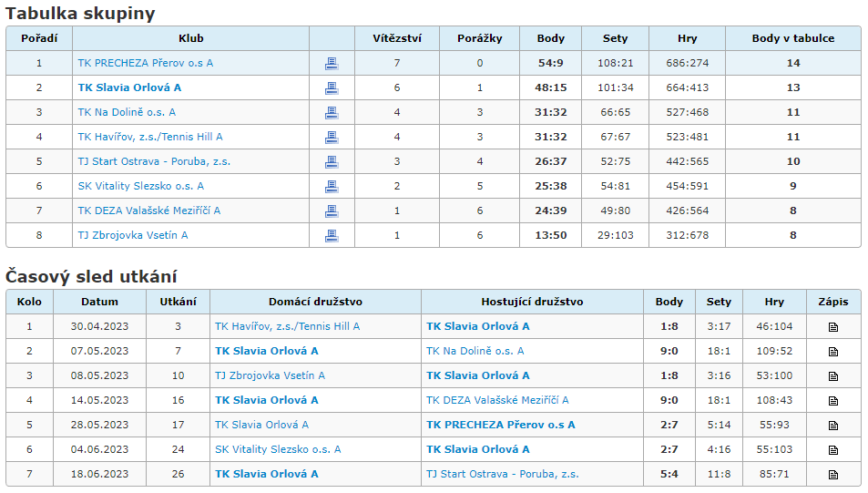Open guest team TK Na Dolině link in round 2
Viewport: 868px width, 493px height.
click(475, 351)
